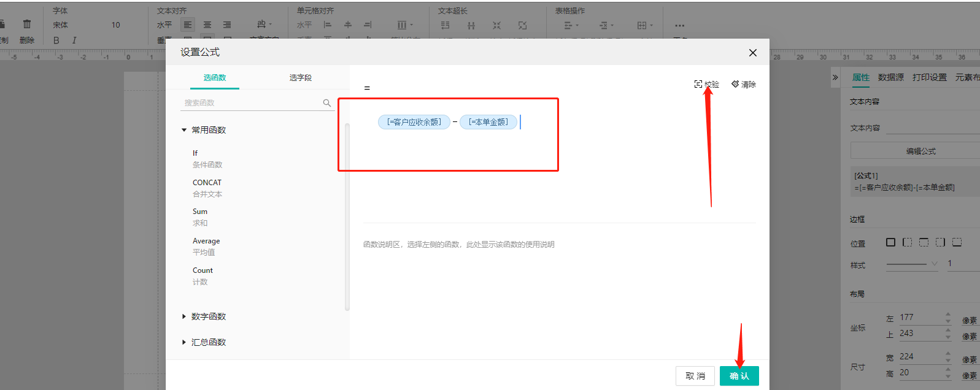Toggle bold B formatting

(x=56, y=40)
